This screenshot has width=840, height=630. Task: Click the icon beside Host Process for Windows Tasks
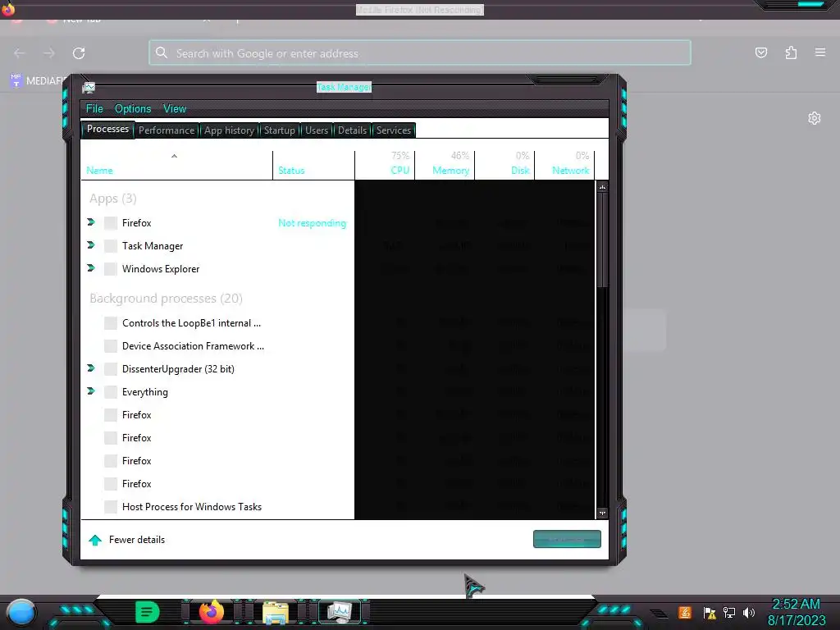(111, 507)
